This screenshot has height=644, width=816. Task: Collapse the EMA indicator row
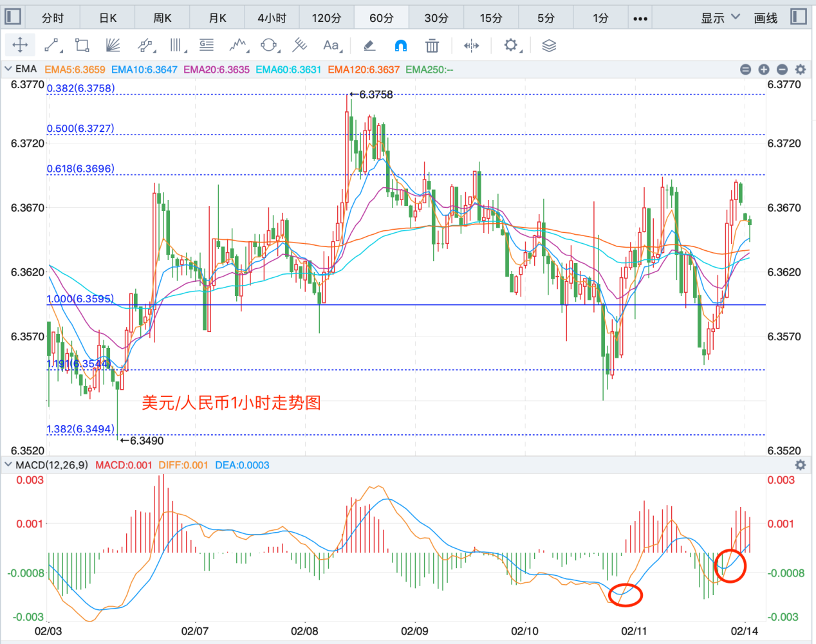[x=8, y=69]
